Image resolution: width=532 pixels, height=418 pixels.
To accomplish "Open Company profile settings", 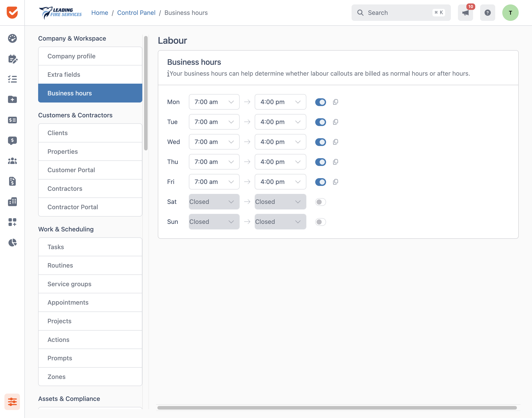I will 90,56.
